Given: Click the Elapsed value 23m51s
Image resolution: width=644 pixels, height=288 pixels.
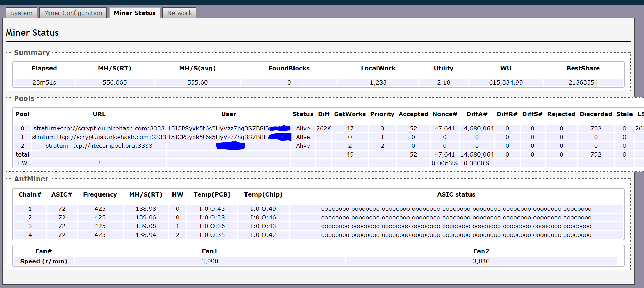Looking at the screenshot, I should [x=44, y=82].
